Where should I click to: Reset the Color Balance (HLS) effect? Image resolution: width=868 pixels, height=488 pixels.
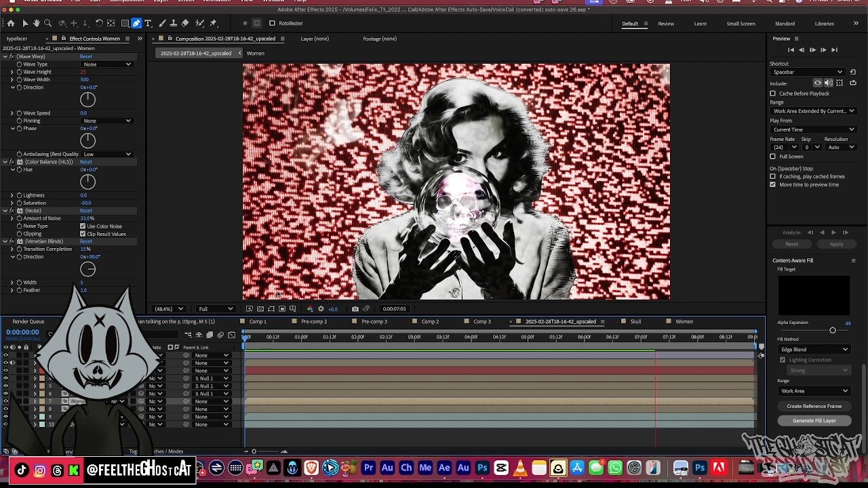(x=85, y=162)
